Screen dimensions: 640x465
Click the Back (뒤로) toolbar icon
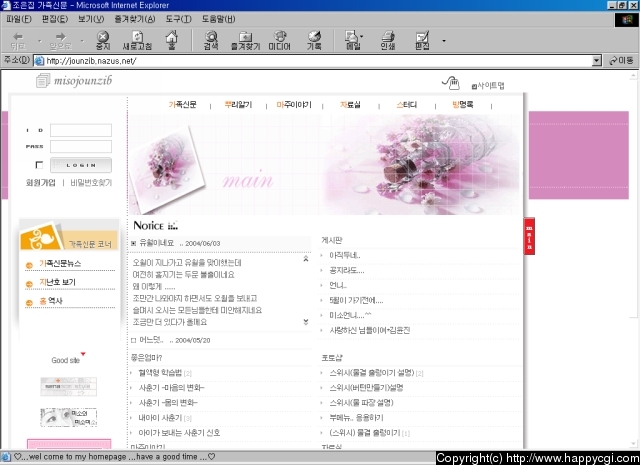(x=18, y=40)
